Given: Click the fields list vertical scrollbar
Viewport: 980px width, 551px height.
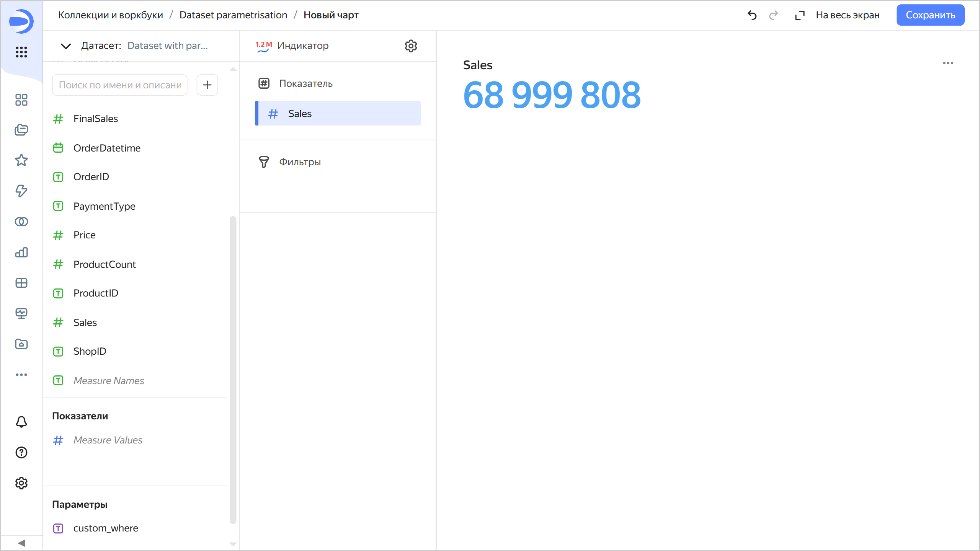Looking at the screenshot, I should [x=233, y=369].
